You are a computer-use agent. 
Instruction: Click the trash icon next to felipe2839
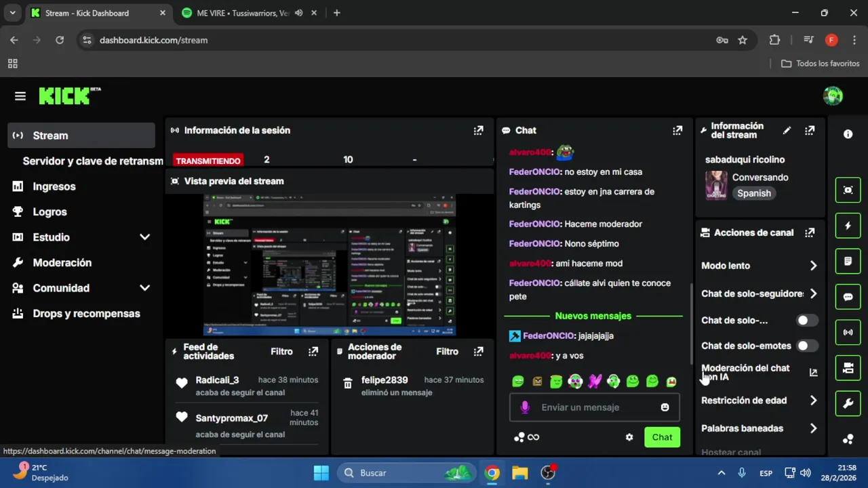point(348,384)
